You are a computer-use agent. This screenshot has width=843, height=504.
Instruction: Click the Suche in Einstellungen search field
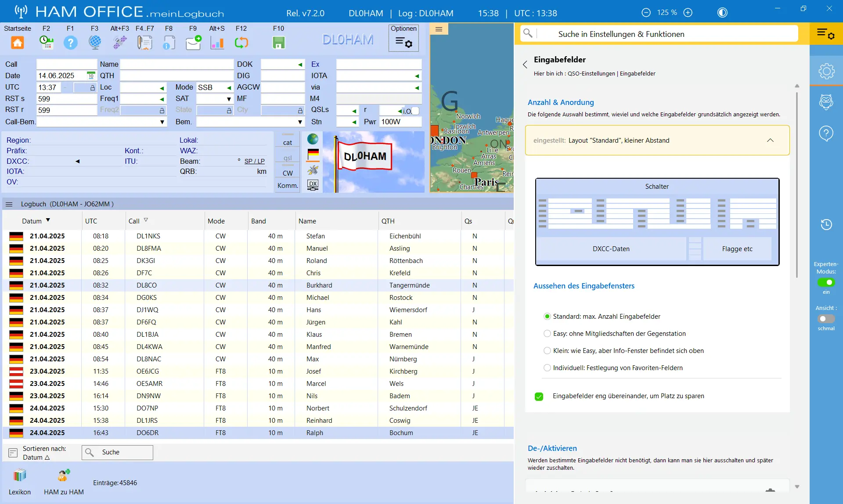pyautogui.click(x=667, y=34)
